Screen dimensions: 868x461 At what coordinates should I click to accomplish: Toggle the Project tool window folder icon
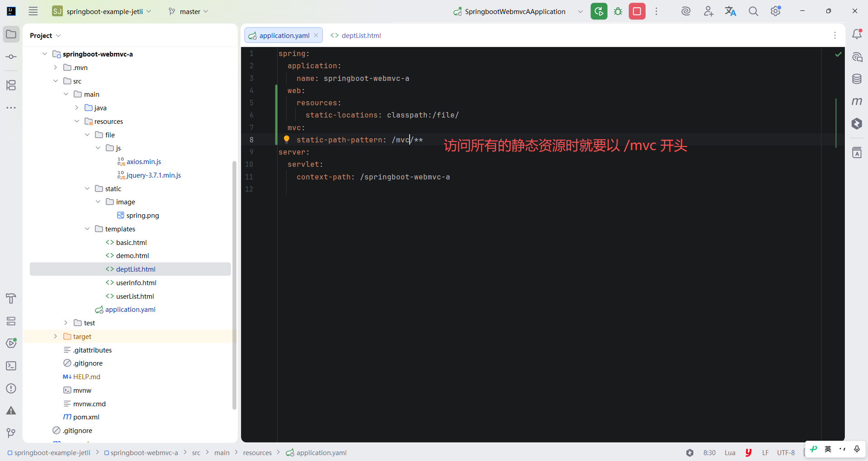point(11,34)
